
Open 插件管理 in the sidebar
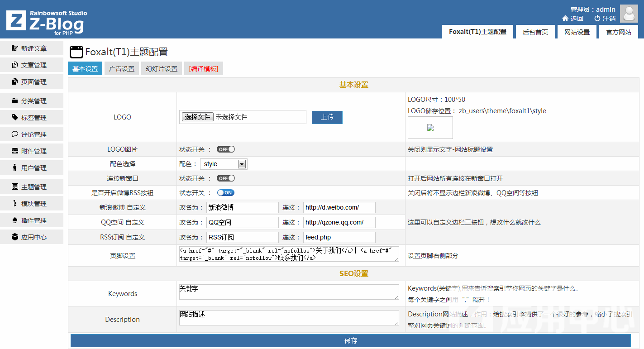32,220
